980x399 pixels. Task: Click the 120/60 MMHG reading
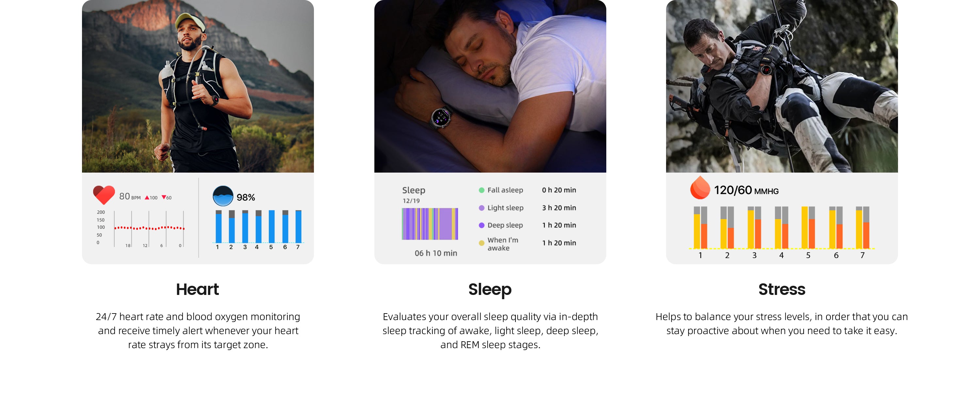pos(746,191)
